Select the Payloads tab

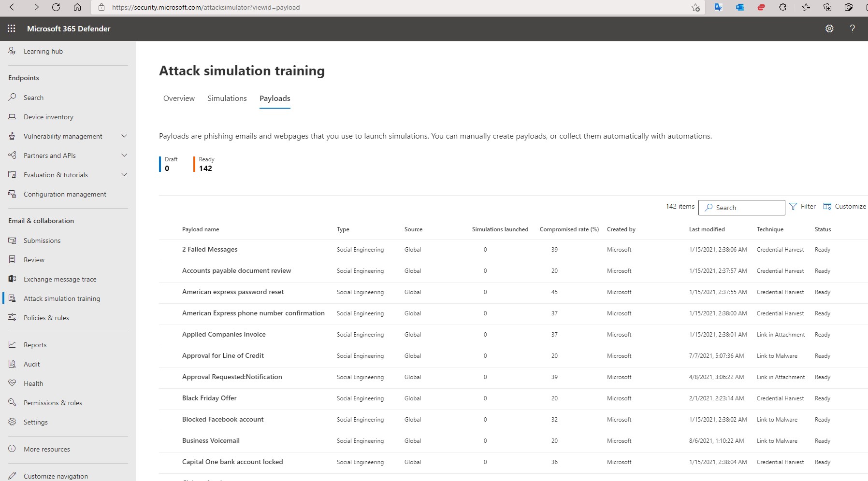[x=275, y=99]
